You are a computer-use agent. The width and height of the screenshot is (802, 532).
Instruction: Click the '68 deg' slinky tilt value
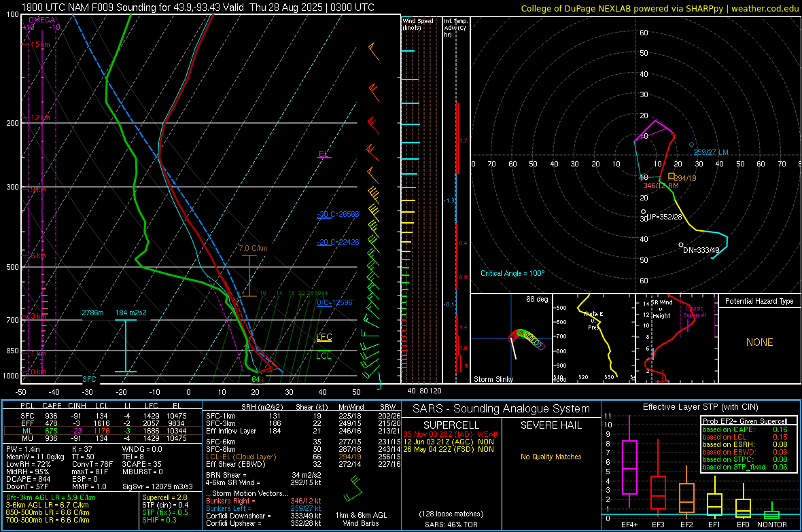click(537, 299)
